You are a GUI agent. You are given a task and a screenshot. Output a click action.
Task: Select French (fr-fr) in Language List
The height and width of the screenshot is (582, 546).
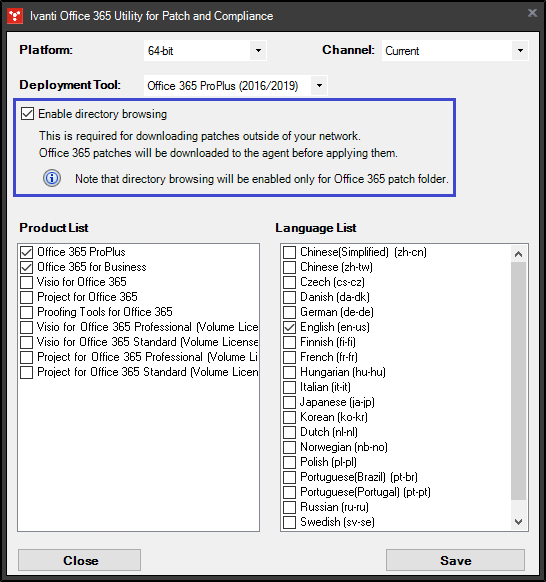click(290, 357)
